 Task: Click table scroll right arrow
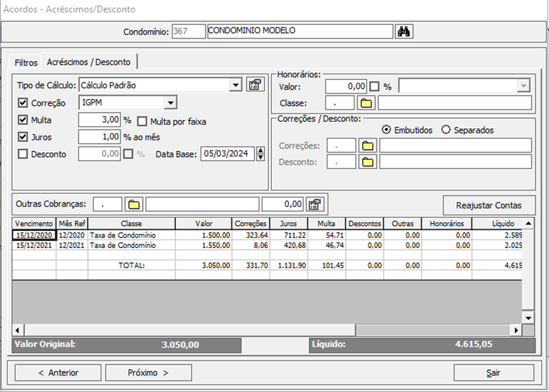(x=516, y=330)
